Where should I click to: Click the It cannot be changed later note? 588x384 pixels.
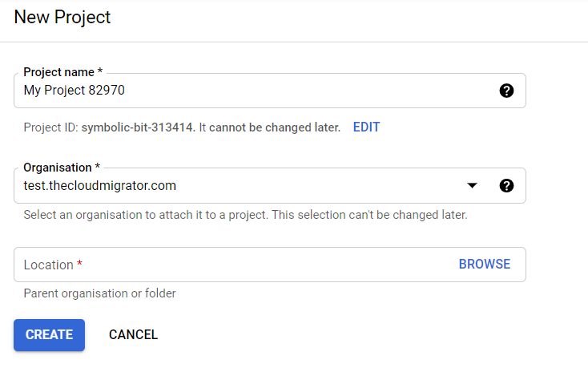coord(270,127)
